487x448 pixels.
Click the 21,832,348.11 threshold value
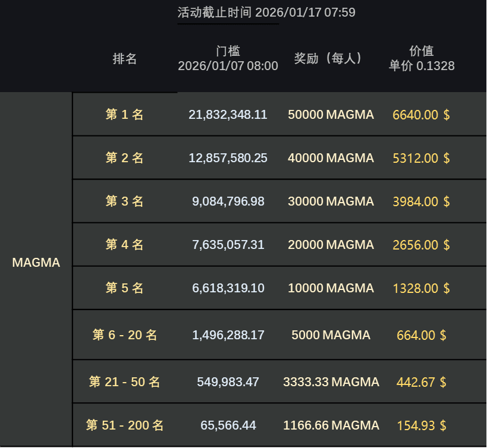pyautogui.click(x=228, y=115)
